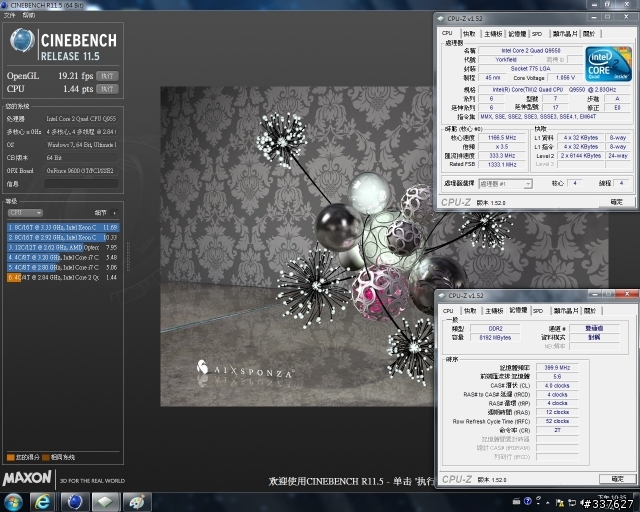Click the blue help icon in system tray
Viewport: 640px width, 512px height.
click(527, 501)
